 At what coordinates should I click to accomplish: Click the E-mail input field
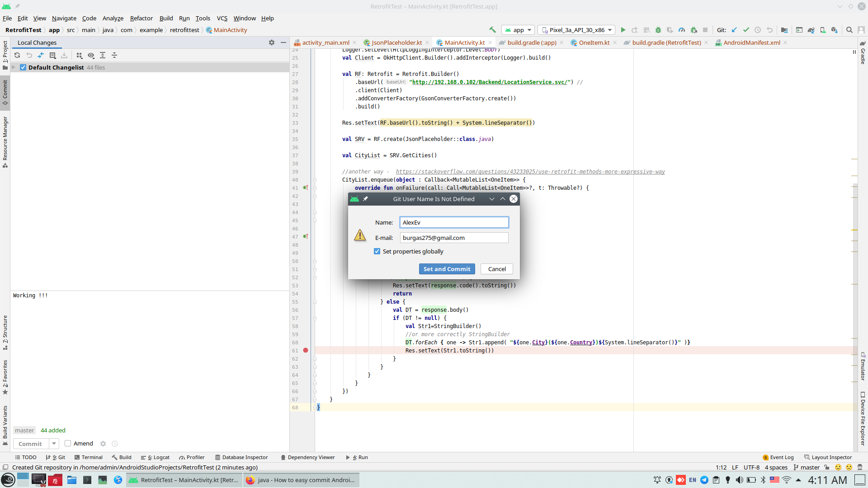tap(453, 238)
